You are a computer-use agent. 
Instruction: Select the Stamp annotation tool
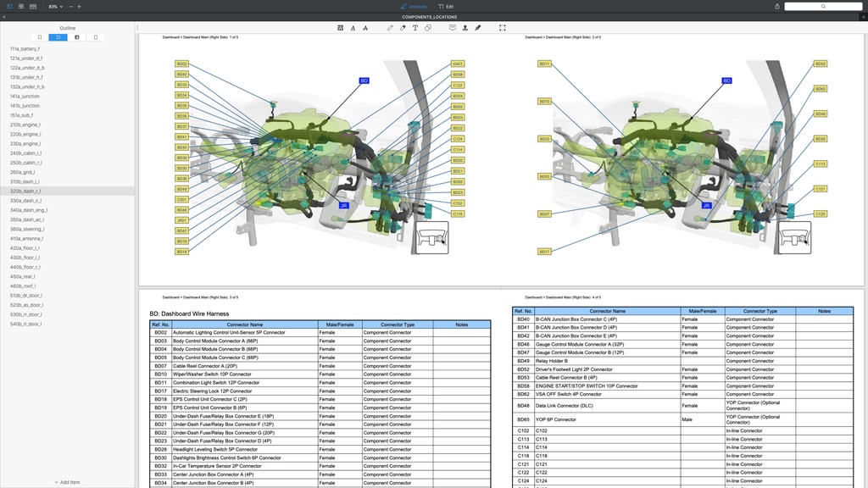[x=466, y=27]
